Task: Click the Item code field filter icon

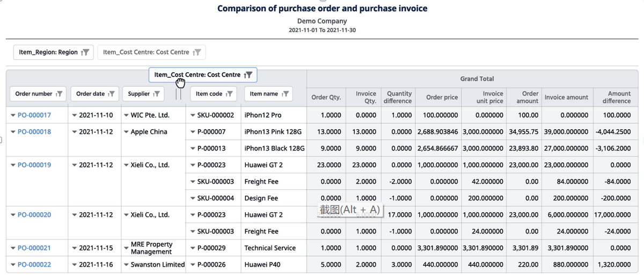Action: [229, 94]
